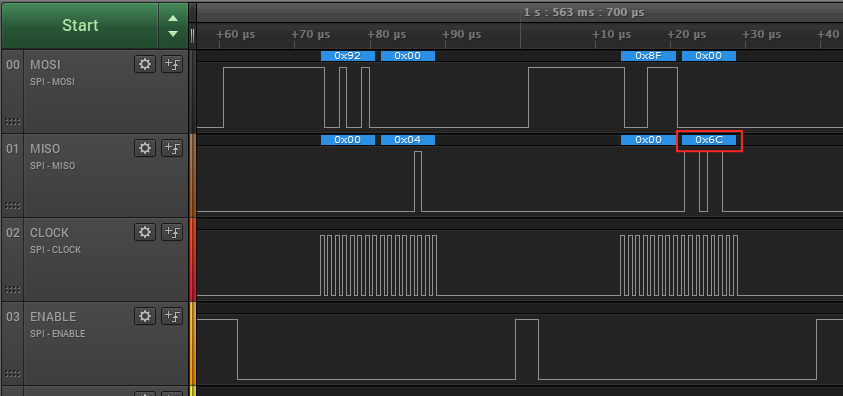Image resolution: width=843 pixels, height=396 pixels.
Task: Click the SPI - CLOCK subtitle text
Action: coord(56,250)
